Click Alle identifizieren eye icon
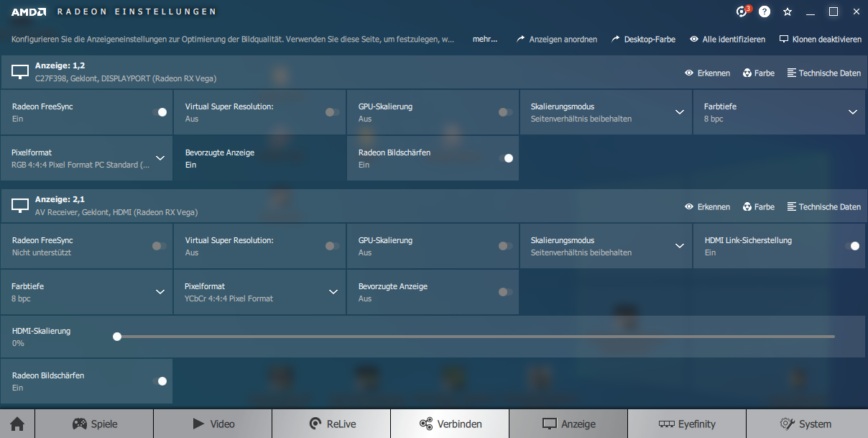868x438 pixels. [x=694, y=39]
